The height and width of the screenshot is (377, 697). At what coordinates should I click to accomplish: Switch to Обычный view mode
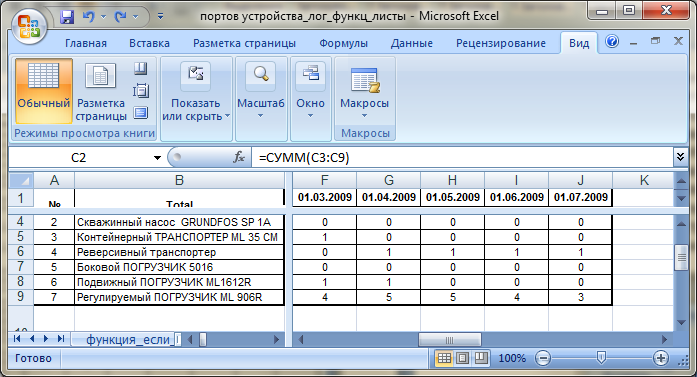44,91
